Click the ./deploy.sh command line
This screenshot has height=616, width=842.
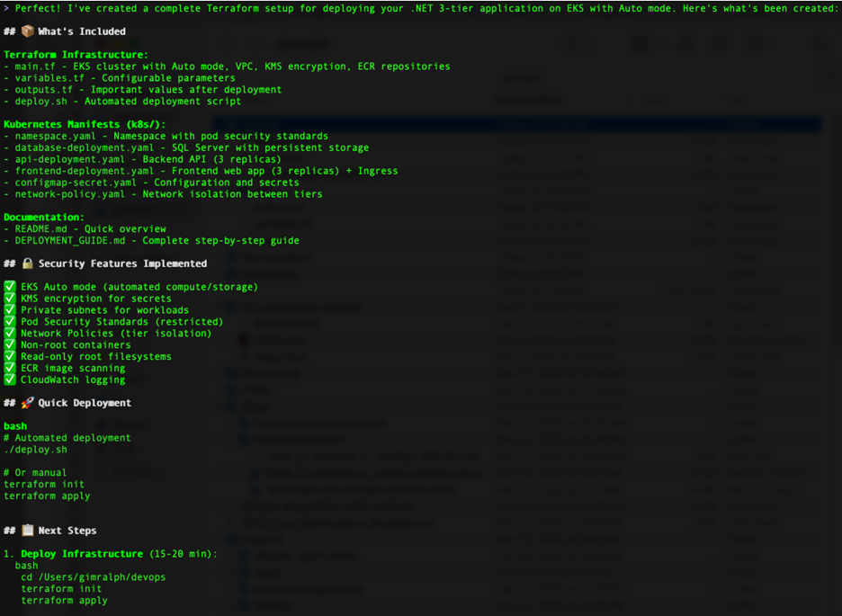[35, 450]
